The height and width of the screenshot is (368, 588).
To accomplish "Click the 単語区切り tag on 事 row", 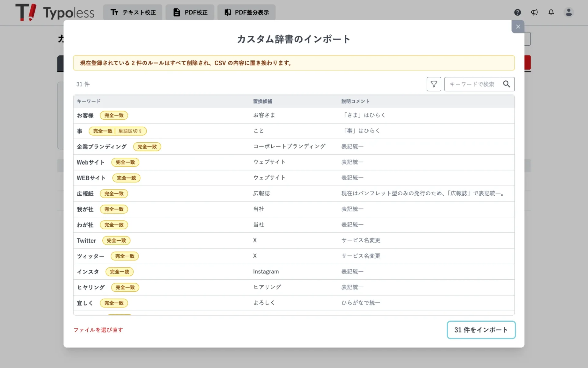I will [x=130, y=131].
